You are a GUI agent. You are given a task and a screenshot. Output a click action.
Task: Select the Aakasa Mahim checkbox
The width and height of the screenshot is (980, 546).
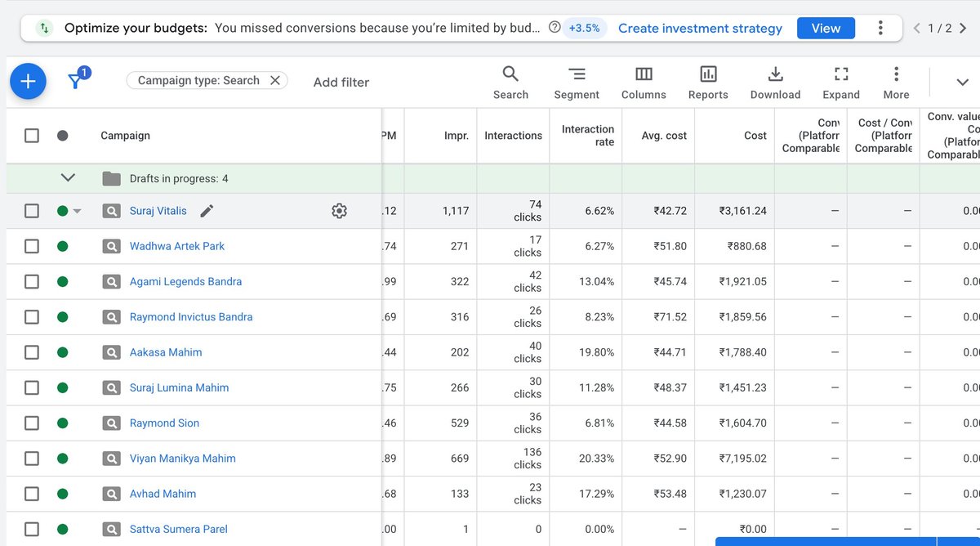point(31,352)
